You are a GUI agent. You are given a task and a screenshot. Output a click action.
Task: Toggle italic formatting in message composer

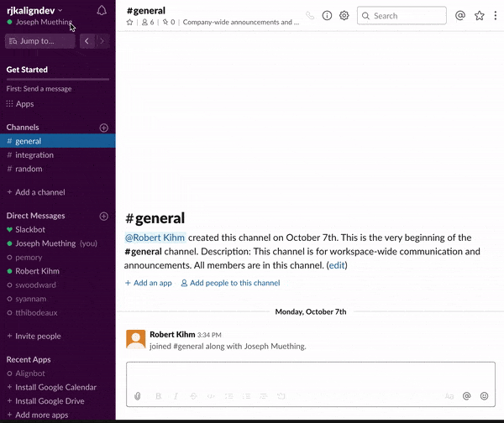(176, 395)
